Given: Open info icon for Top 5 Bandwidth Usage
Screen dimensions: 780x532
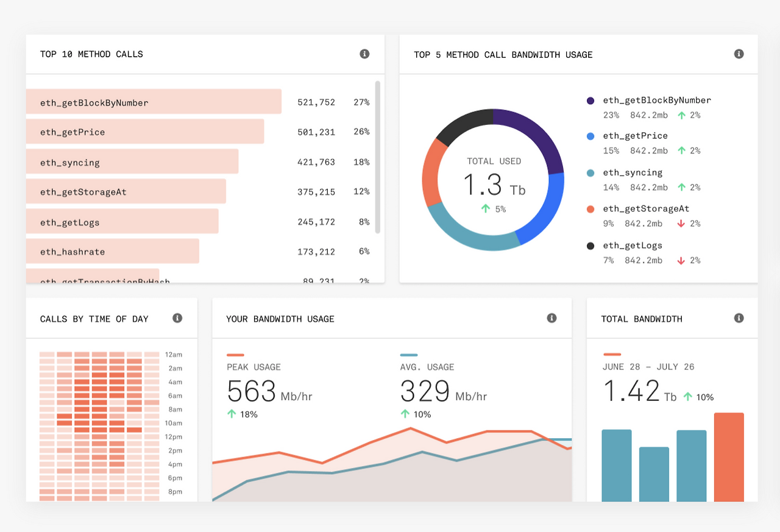Looking at the screenshot, I should point(739,54).
